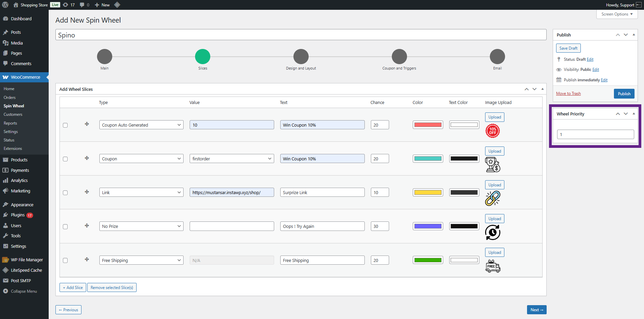Go to next step with Next button
Image resolution: width=644 pixels, height=319 pixels.
pyautogui.click(x=536, y=310)
